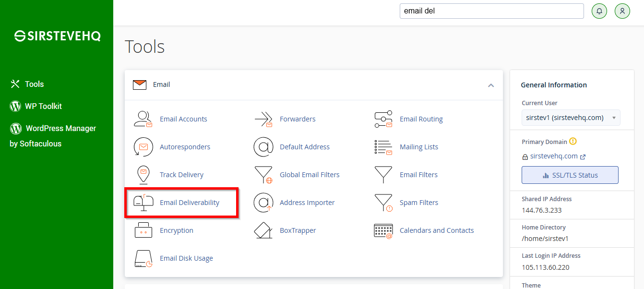This screenshot has width=644, height=289.
Task: Click the Primary Domain warning icon
Action: click(572, 142)
